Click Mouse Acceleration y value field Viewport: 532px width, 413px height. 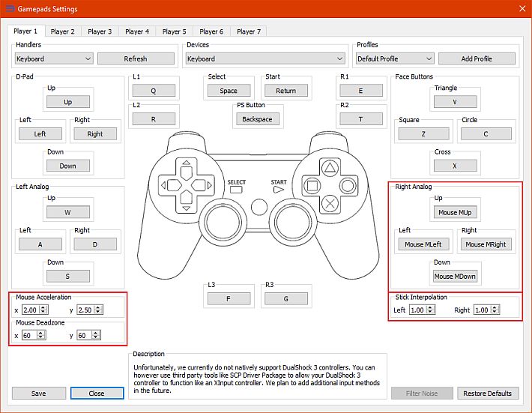(x=86, y=310)
